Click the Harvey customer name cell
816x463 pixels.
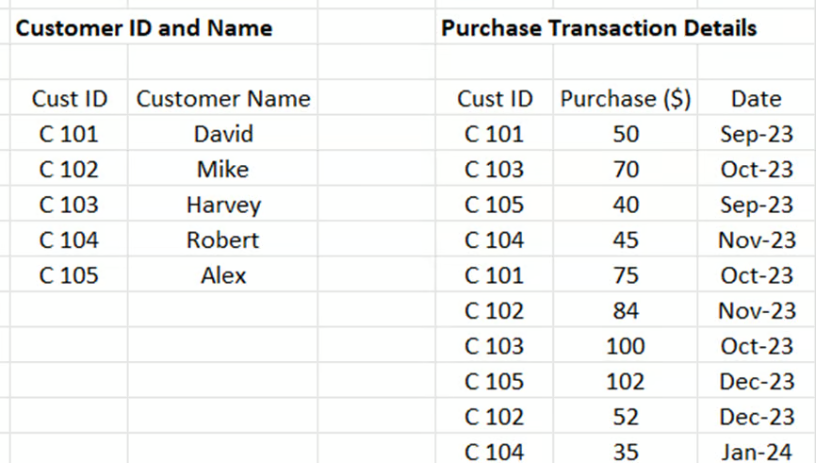click(x=223, y=205)
